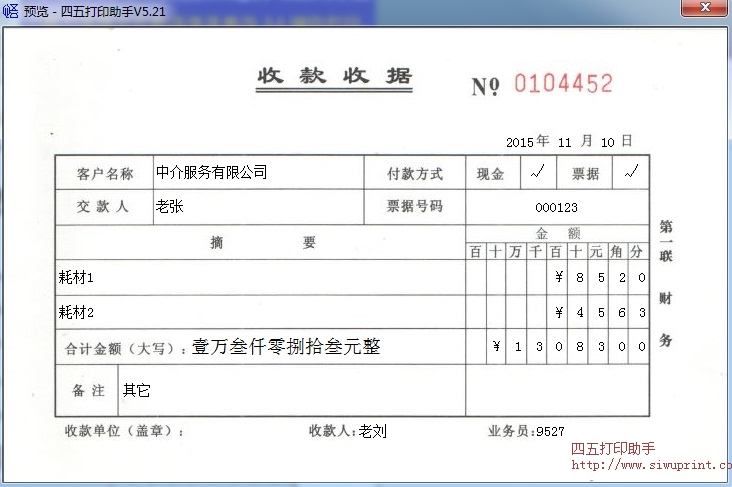The height and width of the screenshot is (487, 732).
Task: Click the 元 amount column header
Action: pyautogui.click(x=596, y=252)
